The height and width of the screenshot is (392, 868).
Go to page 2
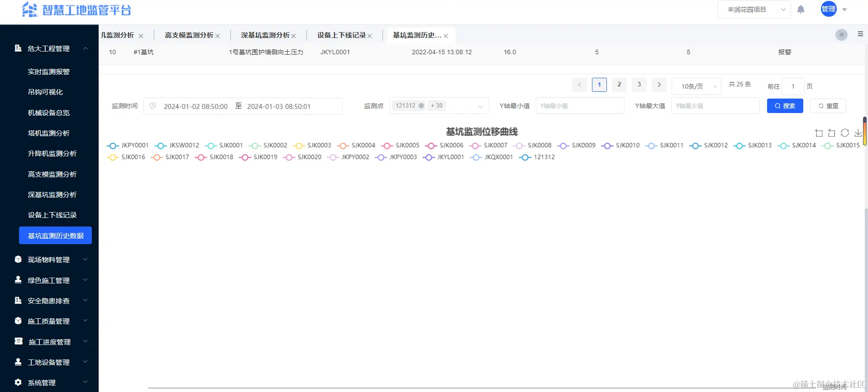point(619,85)
